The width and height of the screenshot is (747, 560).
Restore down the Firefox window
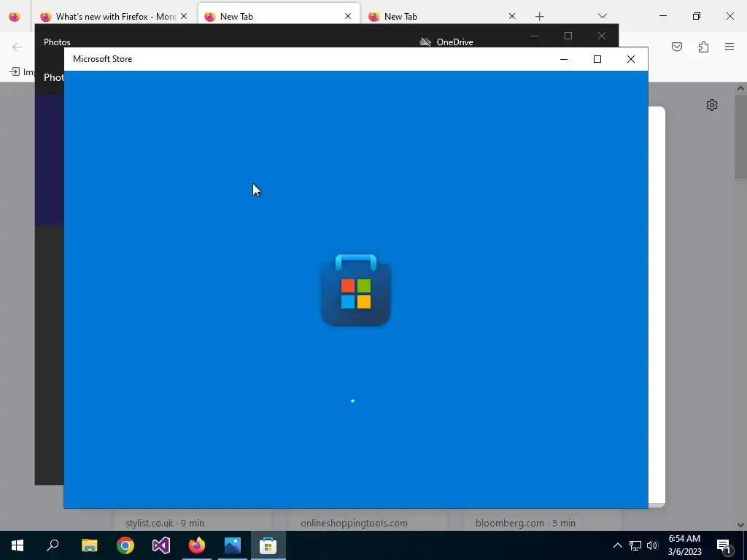click(x=697, y=16)
